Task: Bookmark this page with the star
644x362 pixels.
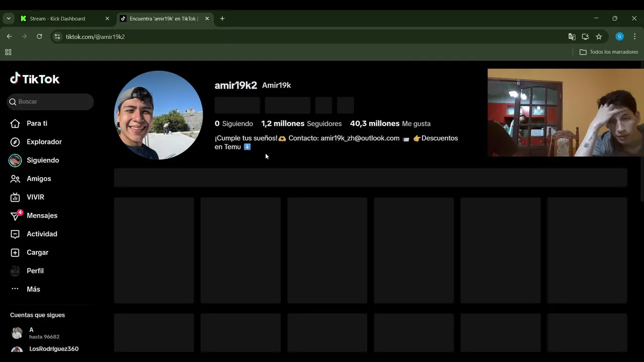Action: click(x=599, y=37)
